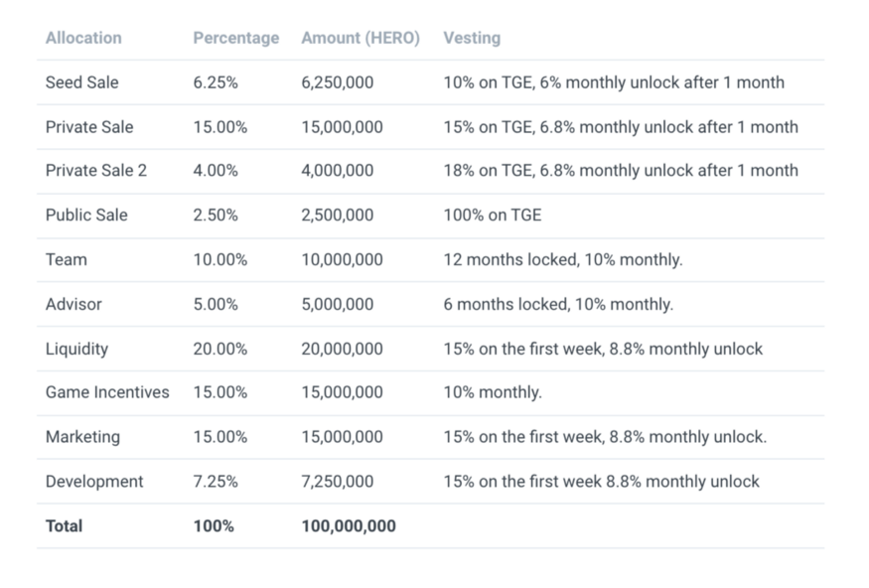Click the 6.25% percentage value
Image resolution: width=869 pixels, height=588 pixels.
pos(216,82)
